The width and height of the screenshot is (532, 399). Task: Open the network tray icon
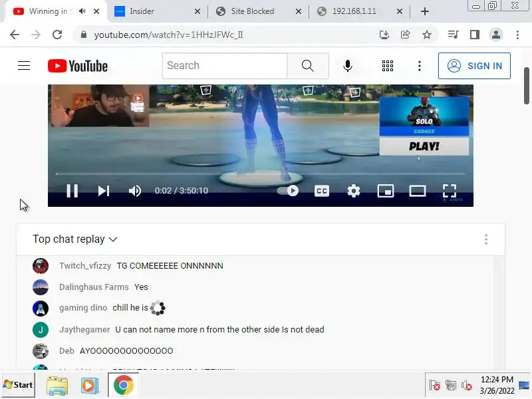pyautogui.click(x=451, y=386)
